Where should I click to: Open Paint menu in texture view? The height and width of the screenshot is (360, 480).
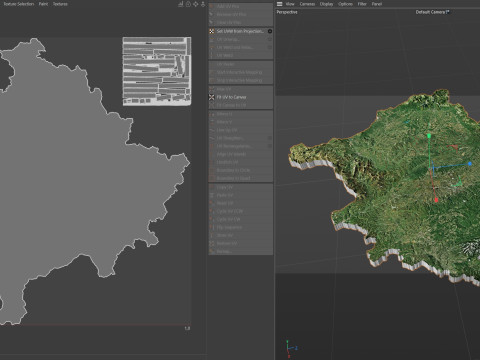[x=43, y=4]
